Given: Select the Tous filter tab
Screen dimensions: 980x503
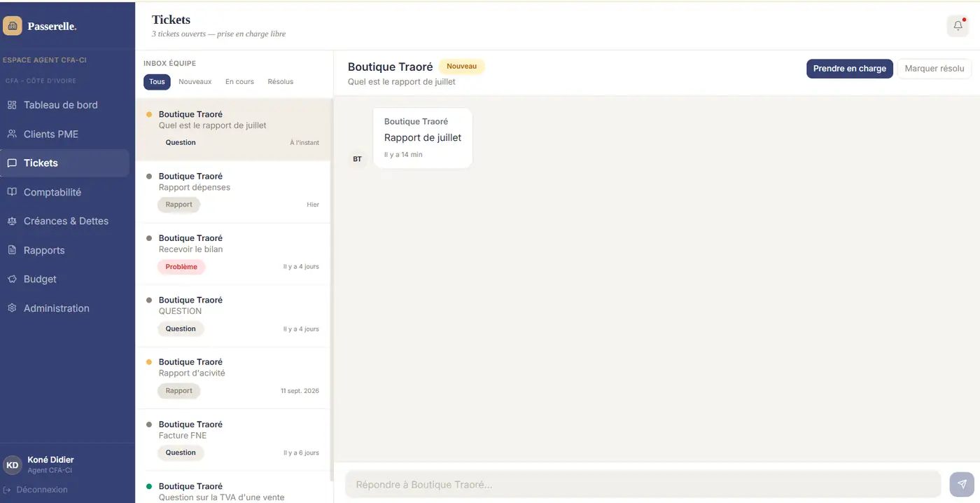Looking at the screenshot, I should point(157,82).
